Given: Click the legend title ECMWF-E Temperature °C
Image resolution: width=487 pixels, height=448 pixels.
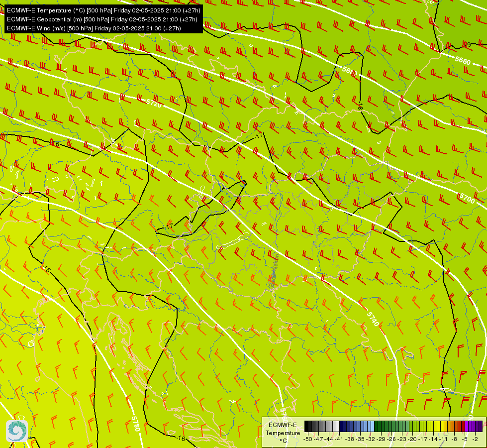Looking at the screenshot, I should 283,433.
